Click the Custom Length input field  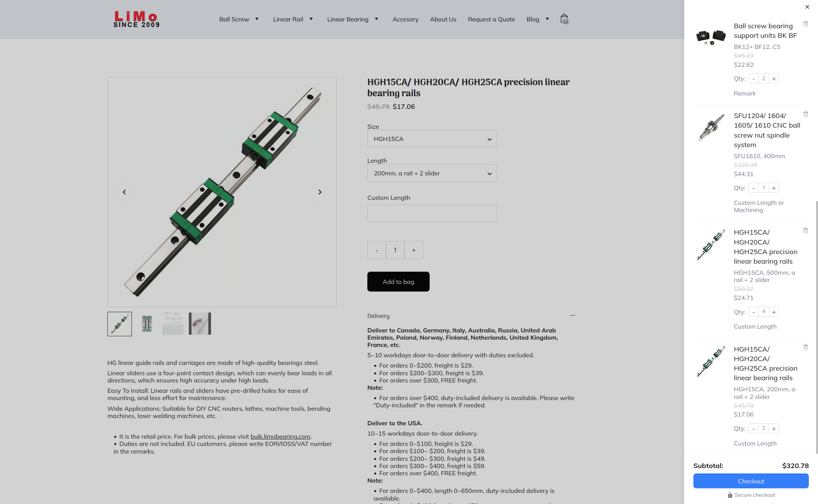coord(432,213)
